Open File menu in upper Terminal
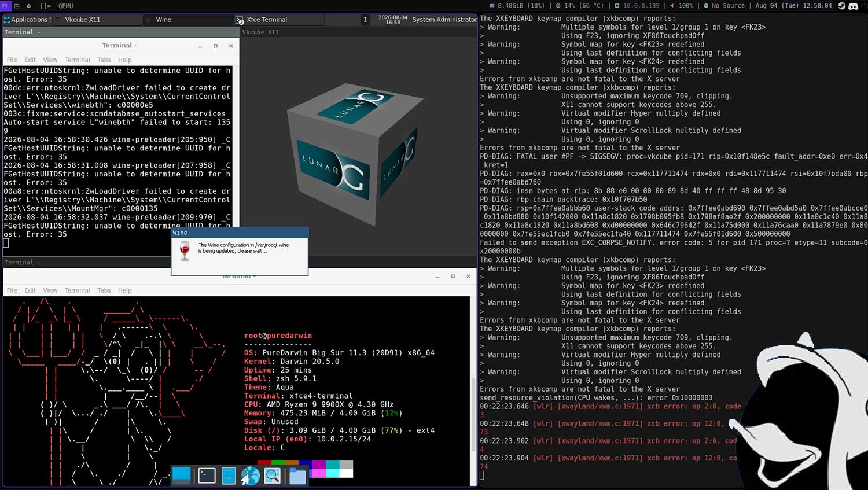The height and width of the screenshot is (490, 868). click(x=12, y=60)
